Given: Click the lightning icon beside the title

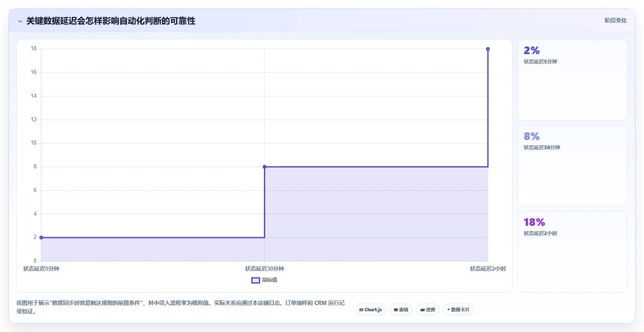Looking at the screenshot, I should coord(20,21).
